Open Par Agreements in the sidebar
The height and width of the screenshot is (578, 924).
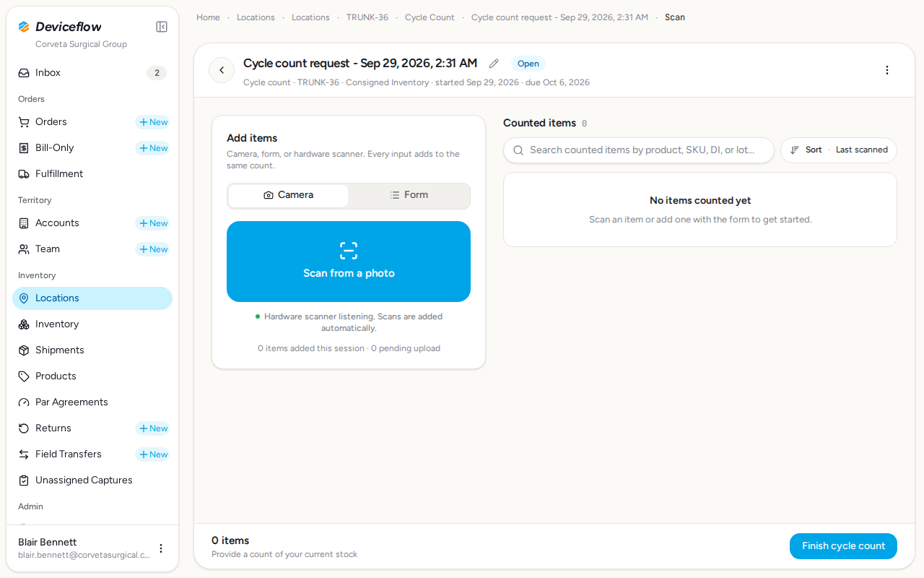[x=92, y=402]
